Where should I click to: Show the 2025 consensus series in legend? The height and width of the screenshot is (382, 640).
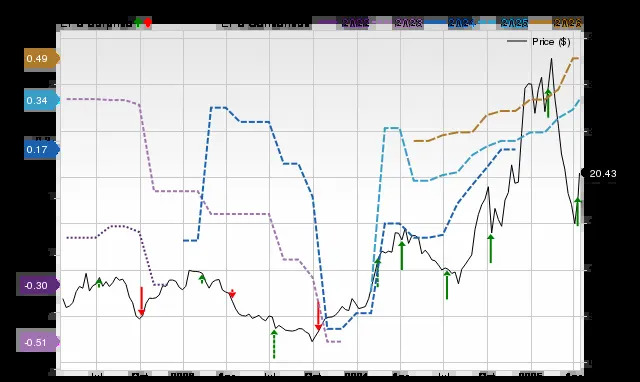[x=504, y=22]
